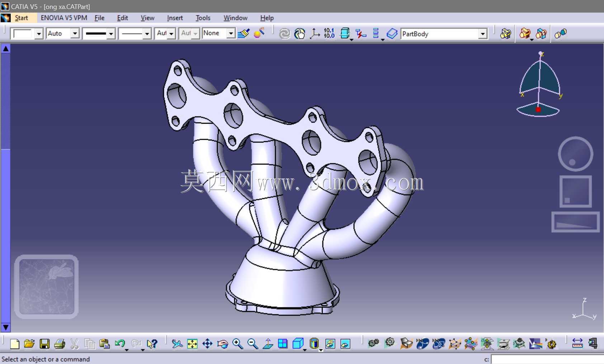This screenshot has height=364, width=604.
Task: Open the ENOVIA V5 VPM menu
Action: (64, 18)
